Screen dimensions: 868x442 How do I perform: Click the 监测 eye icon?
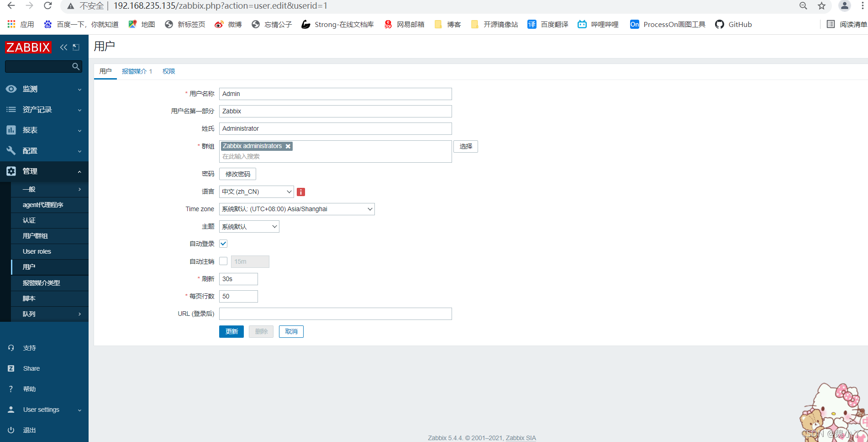pos(11,89)
